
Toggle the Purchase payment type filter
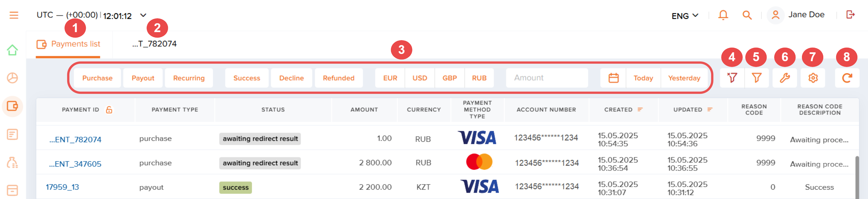pos(97,78)
